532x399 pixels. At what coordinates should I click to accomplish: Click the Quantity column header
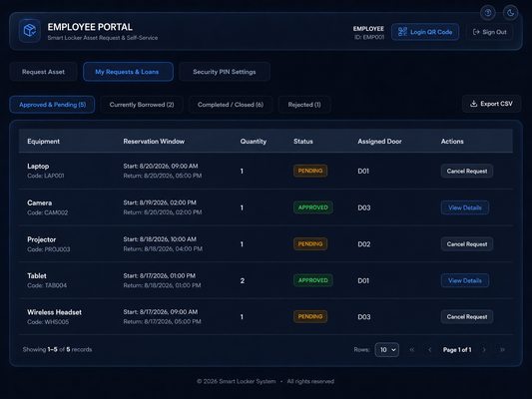click(254, 142)
